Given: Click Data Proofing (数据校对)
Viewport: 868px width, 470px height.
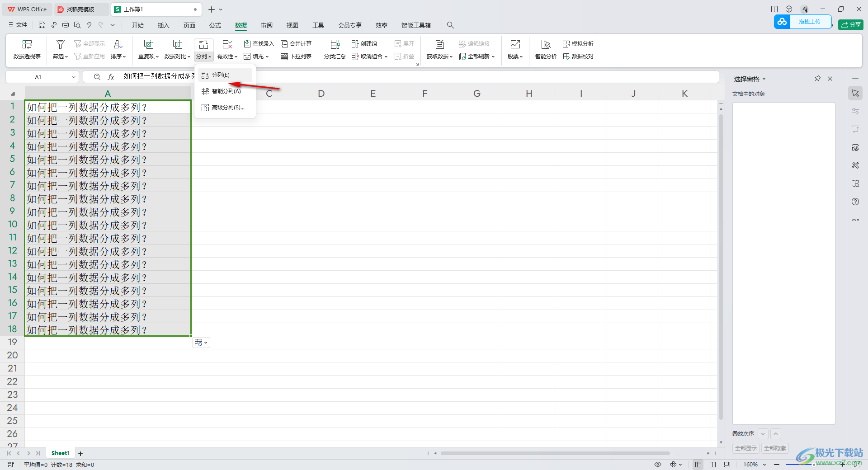Looking at the screenshot, I should point(578,56).
